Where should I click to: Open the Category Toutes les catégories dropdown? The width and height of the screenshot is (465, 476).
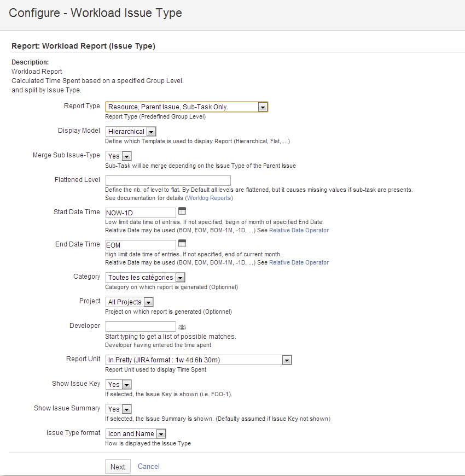pyautogui.click(x=146, y=278)
